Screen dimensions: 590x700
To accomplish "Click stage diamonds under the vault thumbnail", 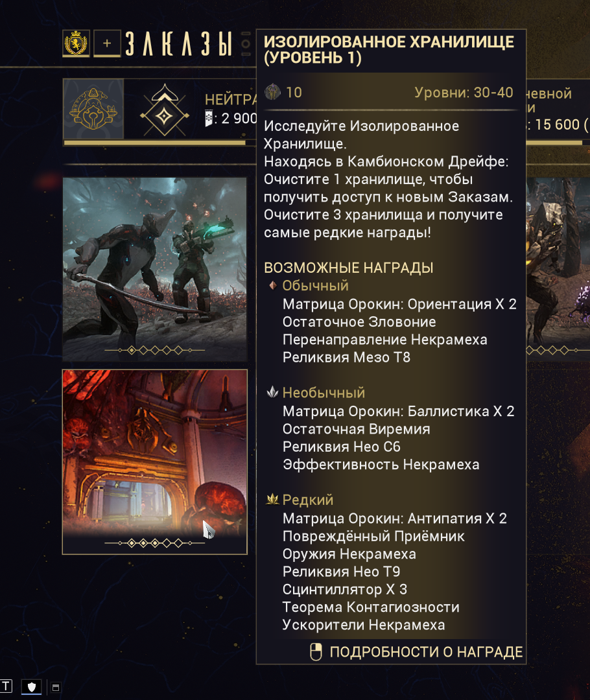I will (154, 543).
